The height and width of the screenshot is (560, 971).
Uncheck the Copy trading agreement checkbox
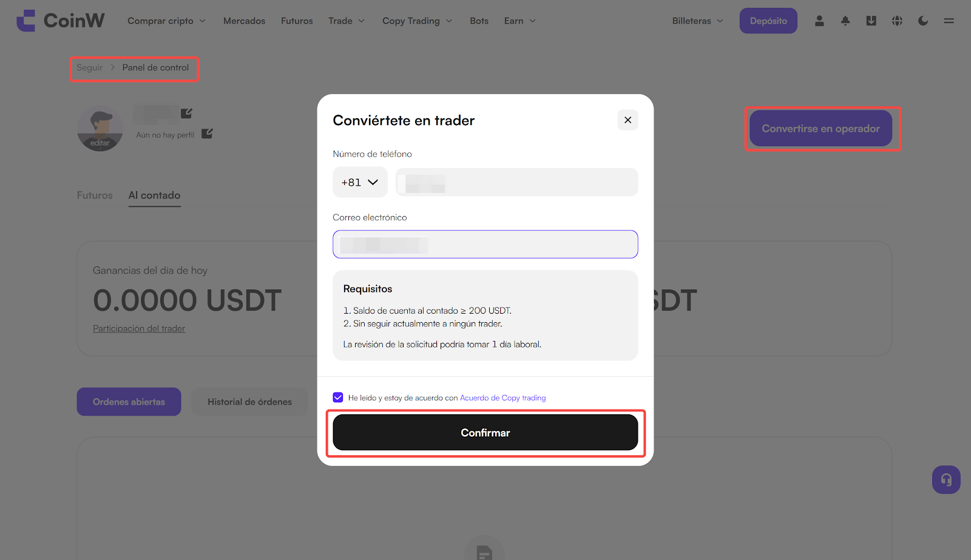338,397
